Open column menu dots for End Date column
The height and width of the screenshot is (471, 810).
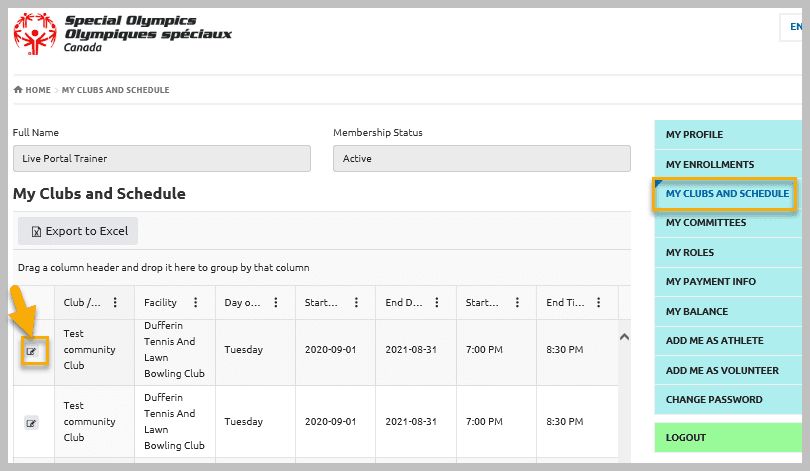pos(437,303)
